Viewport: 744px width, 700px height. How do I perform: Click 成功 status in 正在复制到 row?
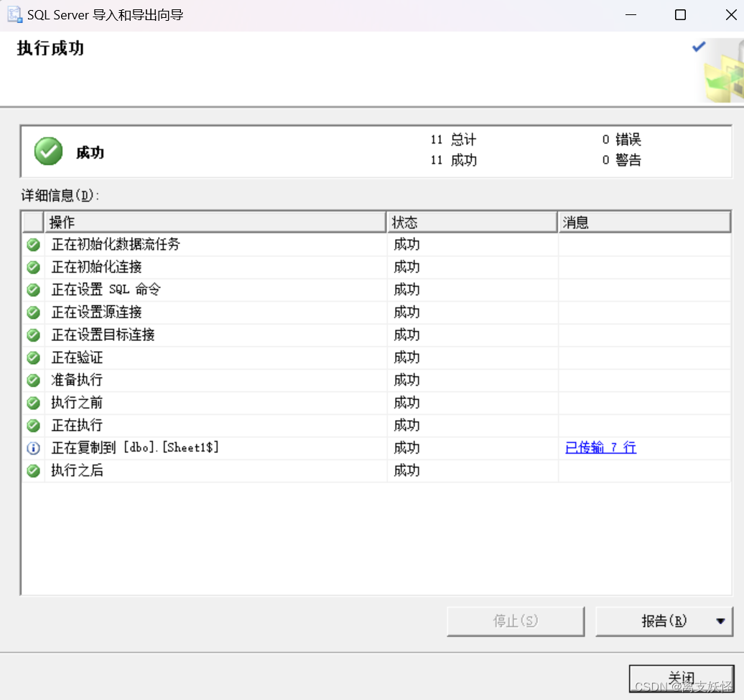(x=406, y=448)
